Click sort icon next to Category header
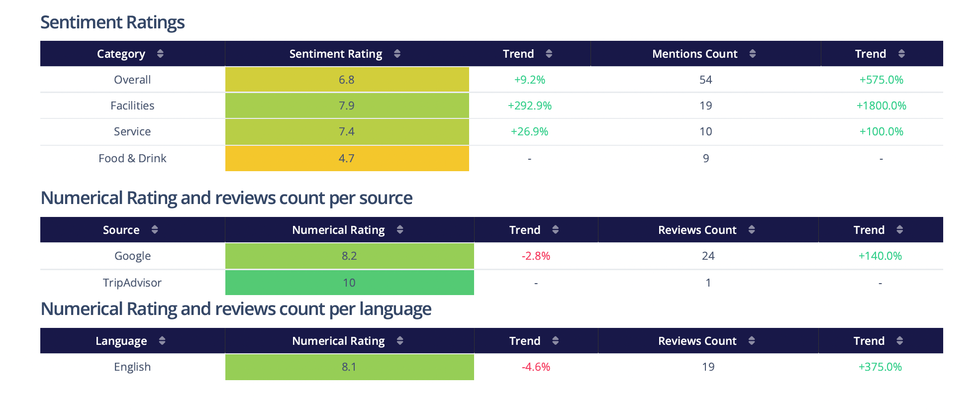 (160, 54)
